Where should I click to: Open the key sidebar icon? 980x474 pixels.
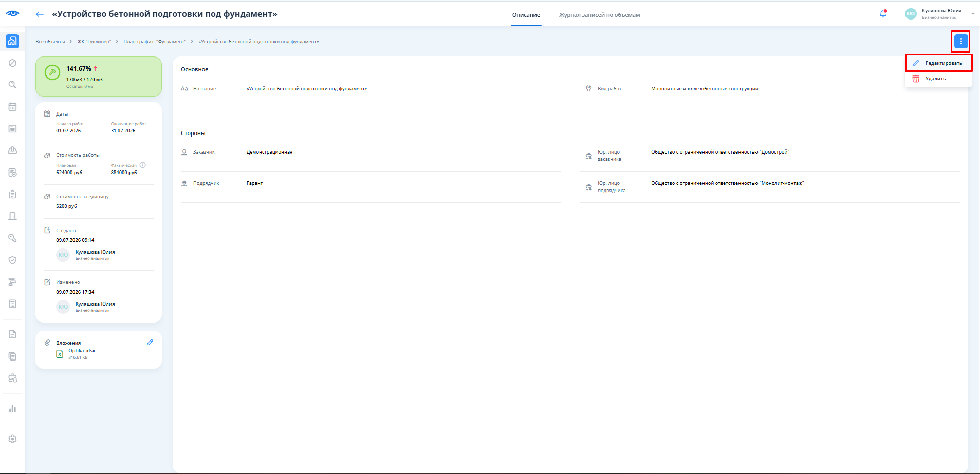pos(12,238)
